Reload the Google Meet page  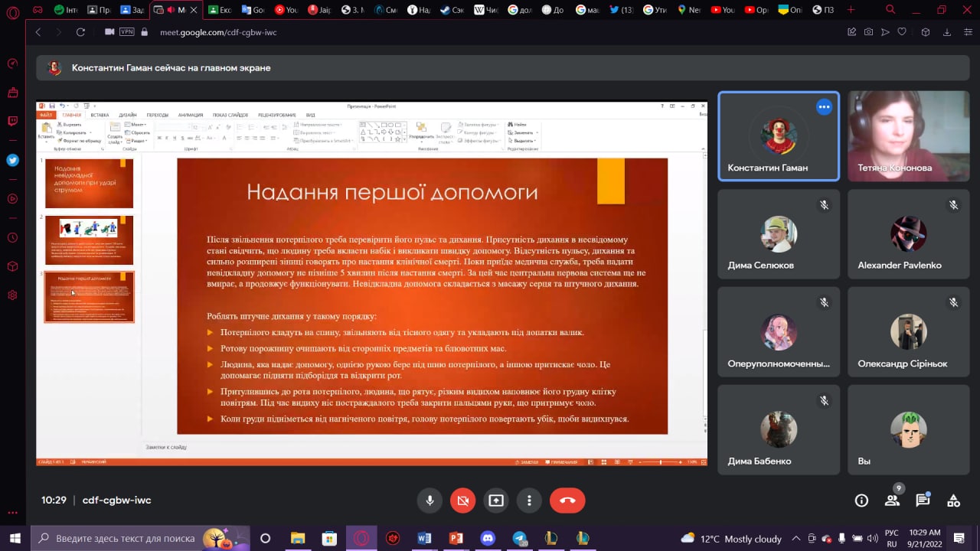tap(80, 32)
